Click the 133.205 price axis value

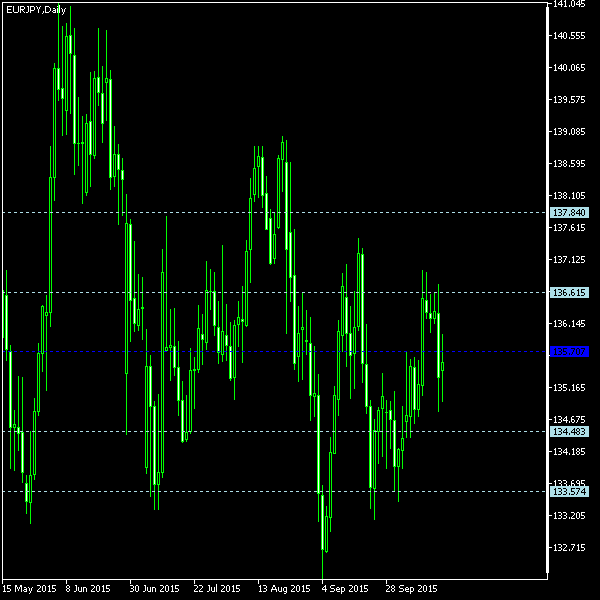(569, 516)
